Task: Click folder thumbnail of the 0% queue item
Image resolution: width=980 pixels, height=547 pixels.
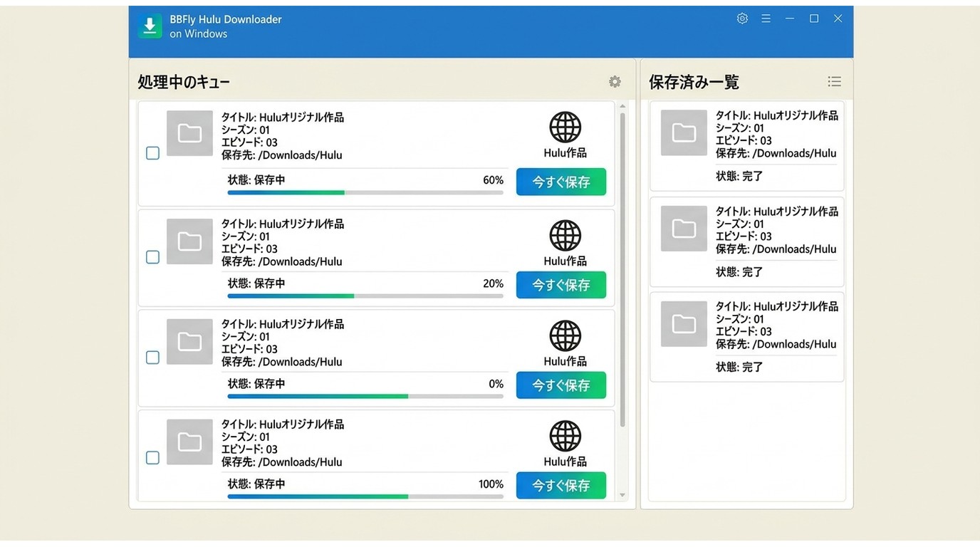Action: (189, 342)
